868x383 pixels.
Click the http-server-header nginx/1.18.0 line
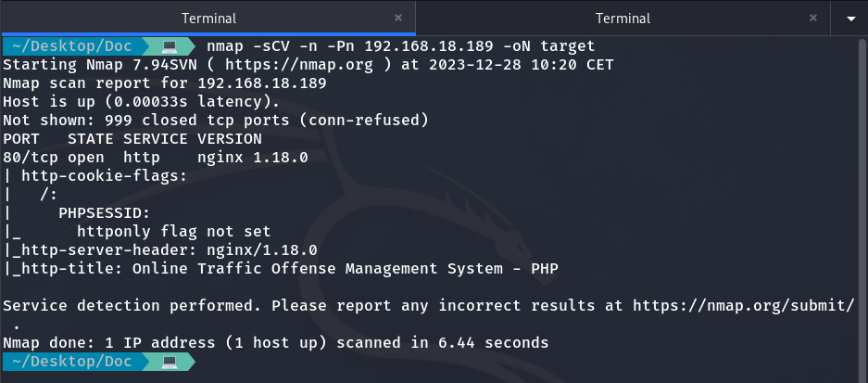[165, 249]
